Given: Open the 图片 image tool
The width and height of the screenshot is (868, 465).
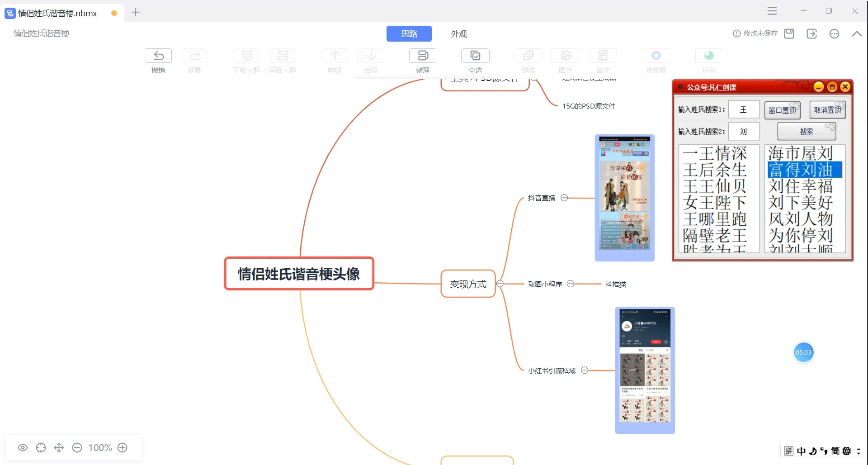Looking at the screenshot, I should click(566, 60).
